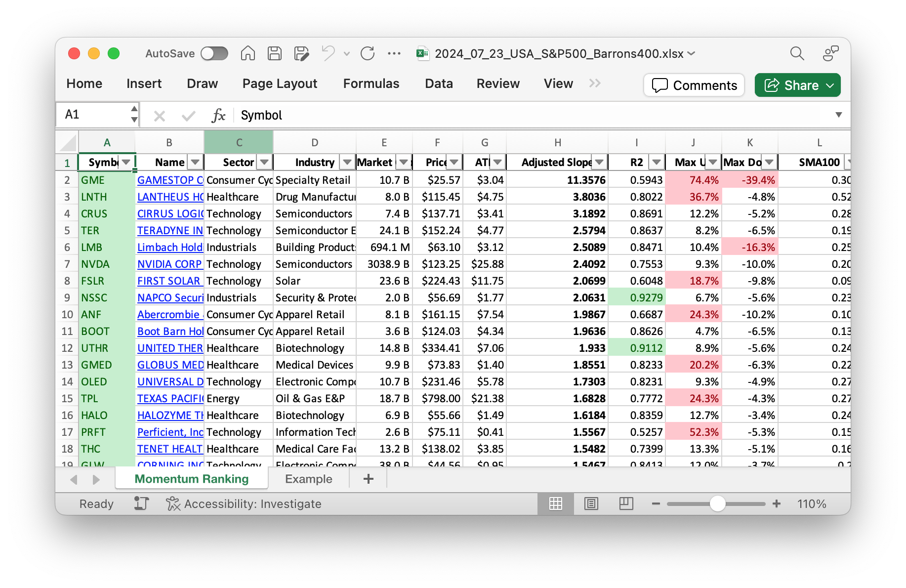The height and width of the screenshot is (588, 906).
Task: Open the Industry column filter dropdown
Action: tap(347, 162)
